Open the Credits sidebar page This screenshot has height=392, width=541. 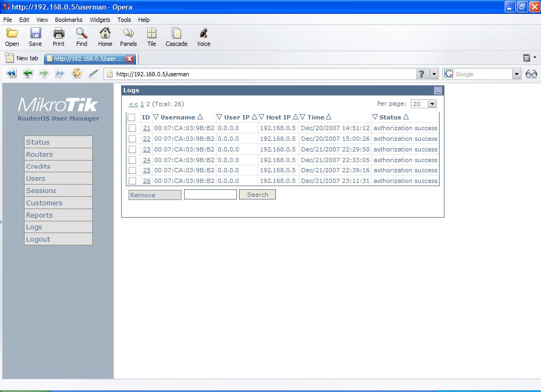click(58, 166)
